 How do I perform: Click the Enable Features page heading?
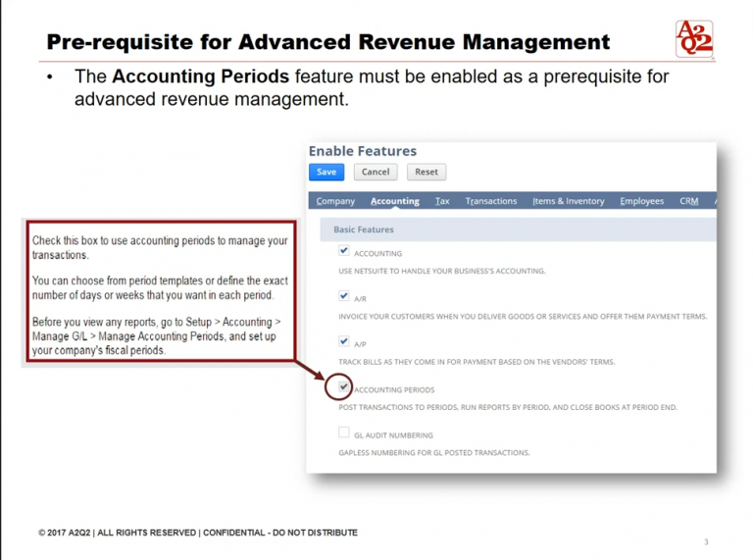coord(362,151)
